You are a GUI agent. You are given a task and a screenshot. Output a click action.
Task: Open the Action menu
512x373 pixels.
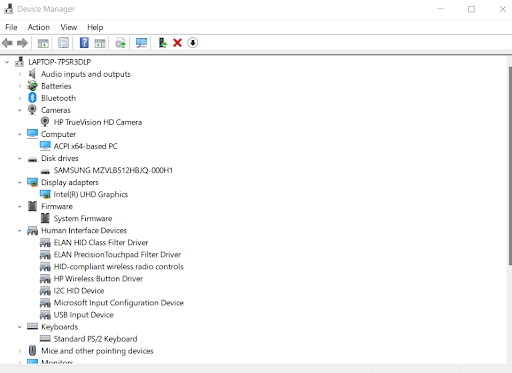pos(39,27)
